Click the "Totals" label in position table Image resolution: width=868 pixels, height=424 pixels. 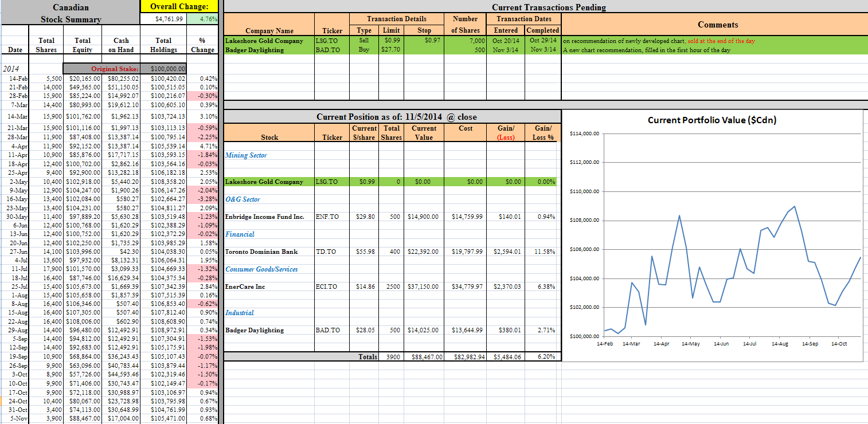(368, 356)
